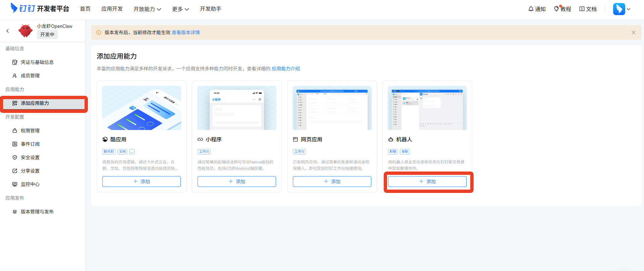
Task: Select 版本管理与发布 in the sidebar
Action: 37,212
